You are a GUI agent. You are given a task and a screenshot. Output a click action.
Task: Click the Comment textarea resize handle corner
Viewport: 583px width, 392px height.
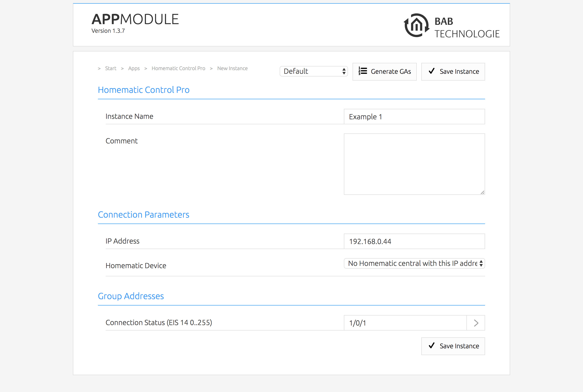pos(483,192)
